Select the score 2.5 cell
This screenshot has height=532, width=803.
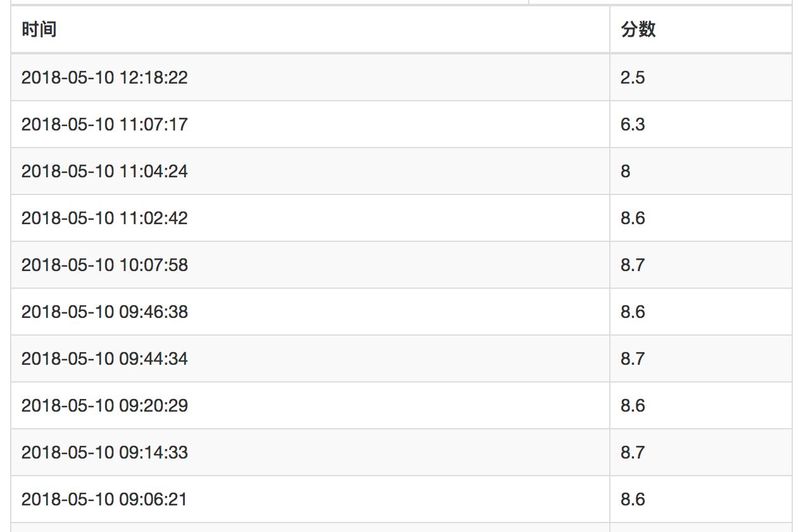point(700,77)
